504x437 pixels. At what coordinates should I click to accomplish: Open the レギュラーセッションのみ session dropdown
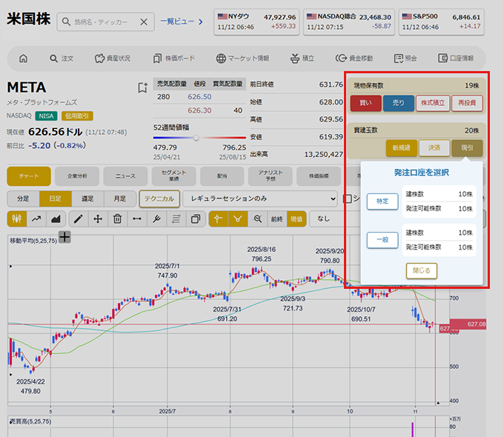(259, 199)
